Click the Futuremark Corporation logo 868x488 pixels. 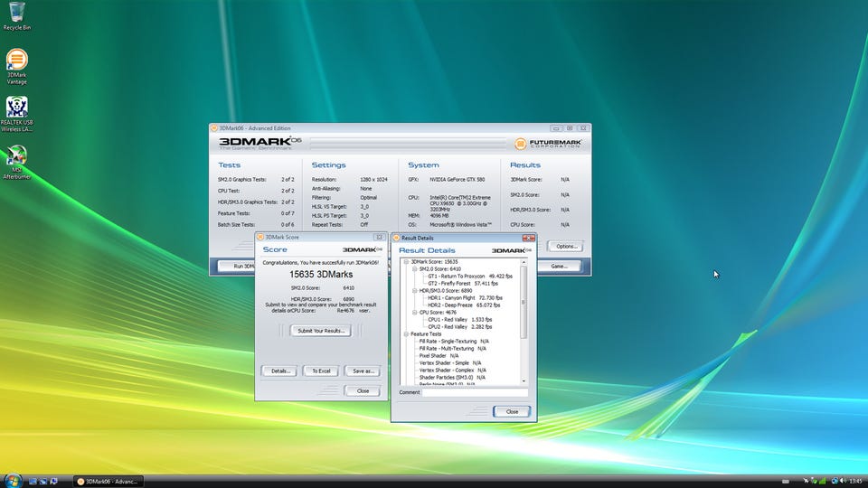(548, 143)
